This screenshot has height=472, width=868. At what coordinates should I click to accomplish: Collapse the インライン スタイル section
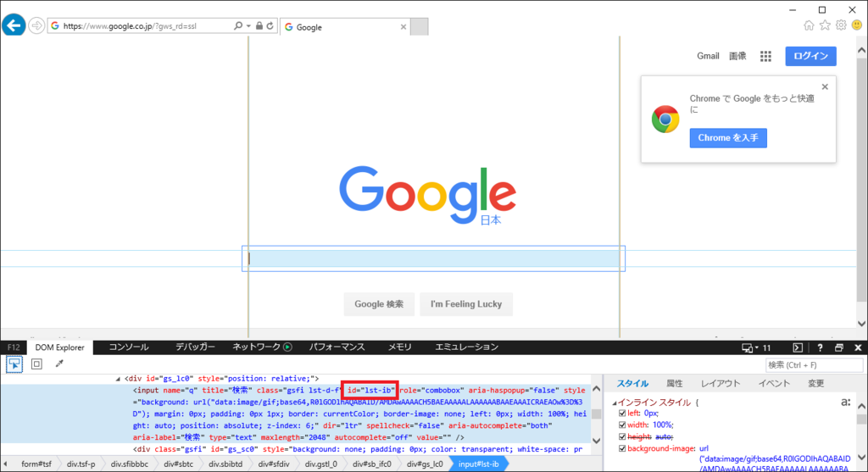[x=615, y=403]
